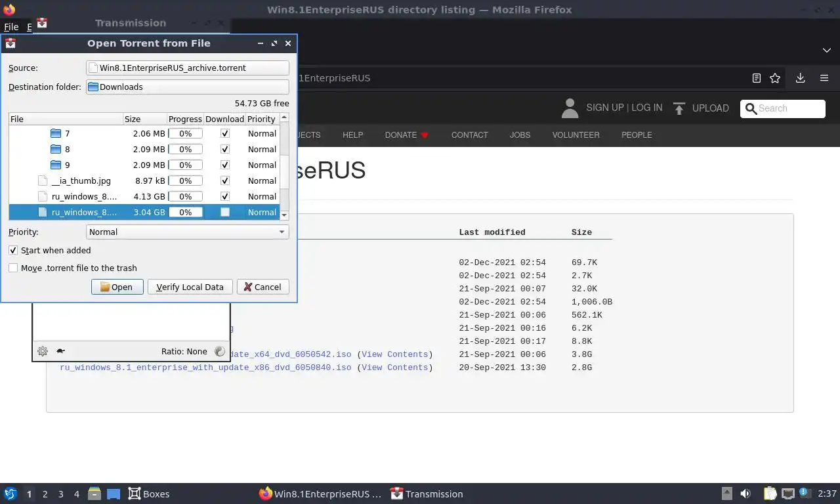Enable Move .torrent file to the trash
The height and width of the screenshot is (504, 840).
pyautogui.click(x=13, y=268)
